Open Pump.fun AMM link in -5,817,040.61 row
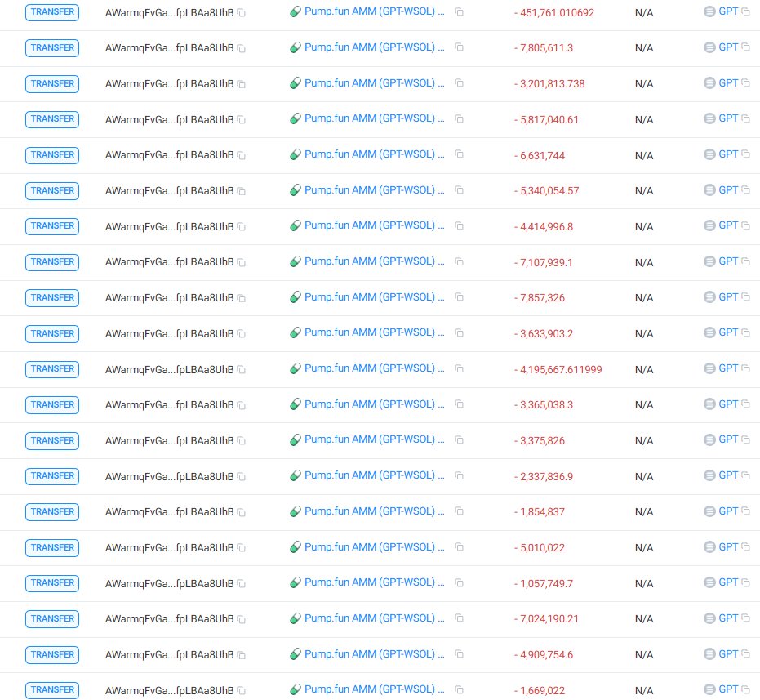 click(x=374, y=119)
